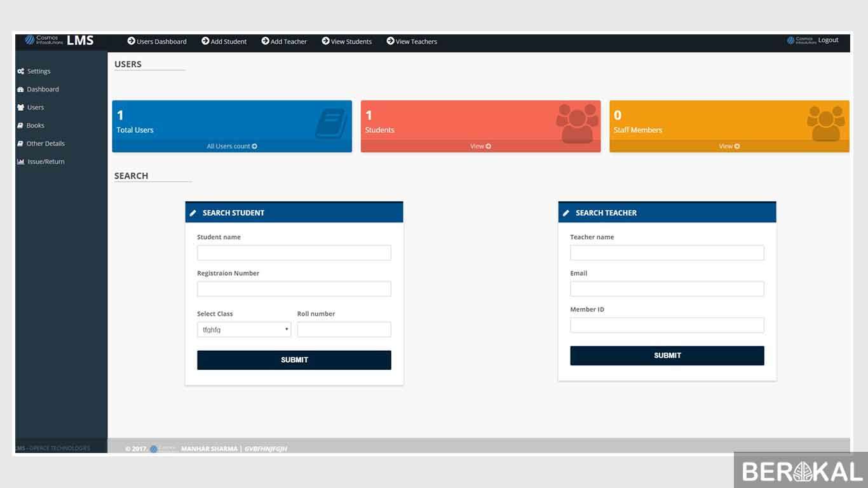Click the Logout link
The image size is (868, 488).
click(x=828, y=40)
